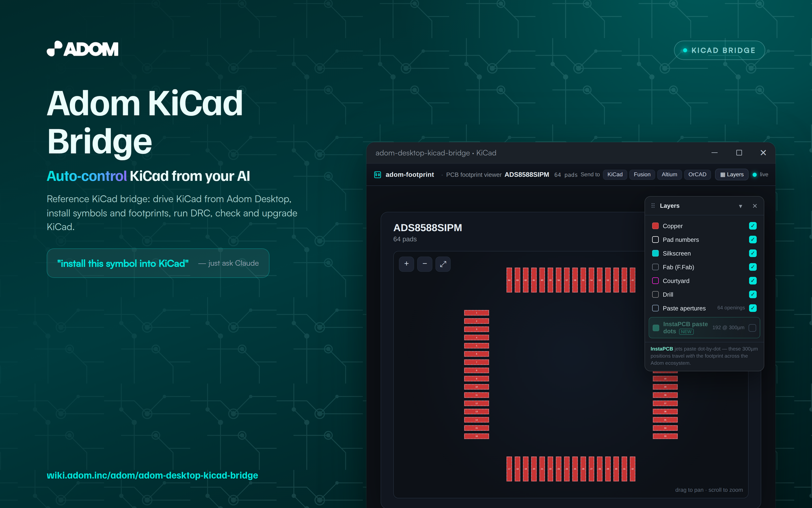Click the NEW badge on InstaPCB paste dots

pos(686,332)
